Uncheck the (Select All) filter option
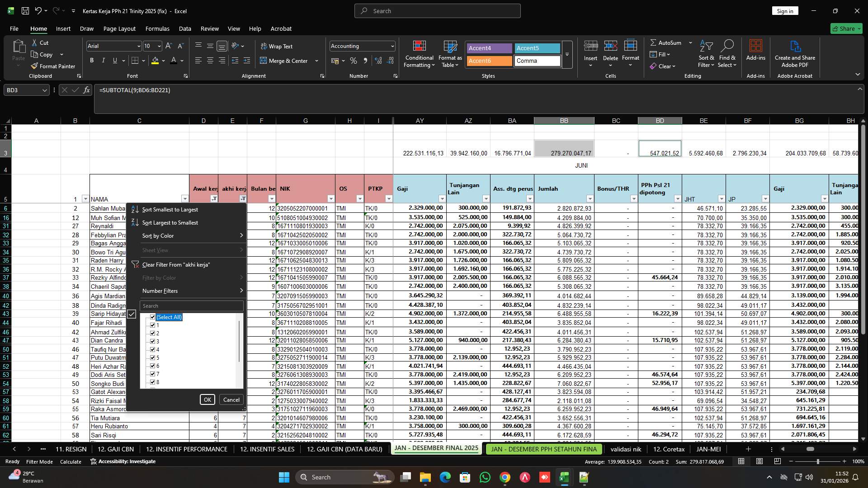Image resolution: width=868 pixels, height=488 pixels. tap(153, 317)
